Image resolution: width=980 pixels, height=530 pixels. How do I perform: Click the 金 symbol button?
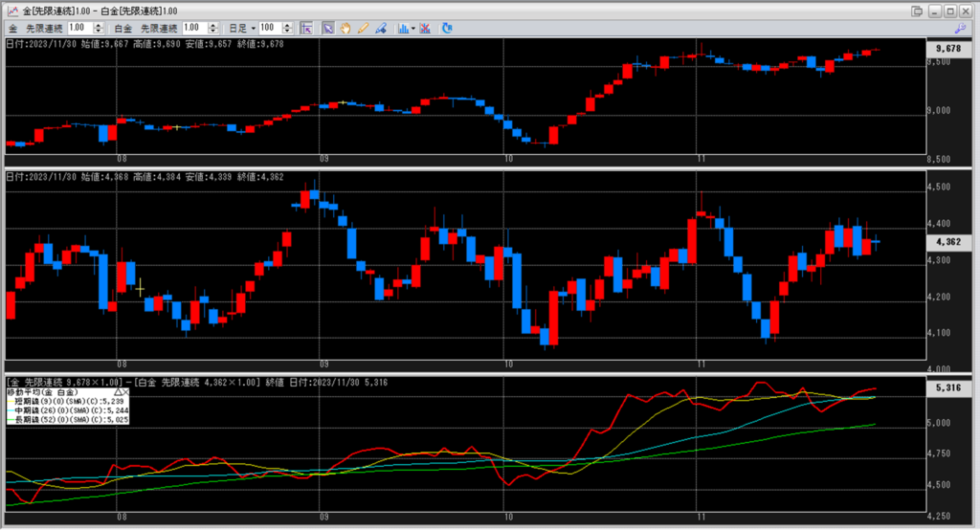[12, 29]
